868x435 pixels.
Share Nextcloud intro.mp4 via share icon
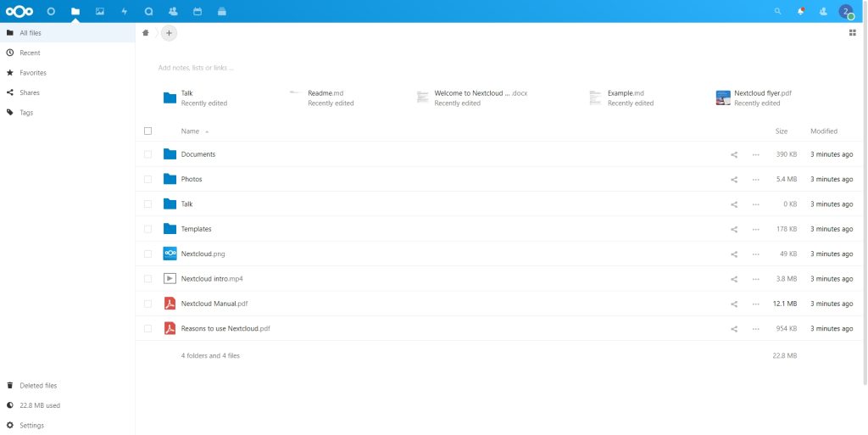point(734,279)
